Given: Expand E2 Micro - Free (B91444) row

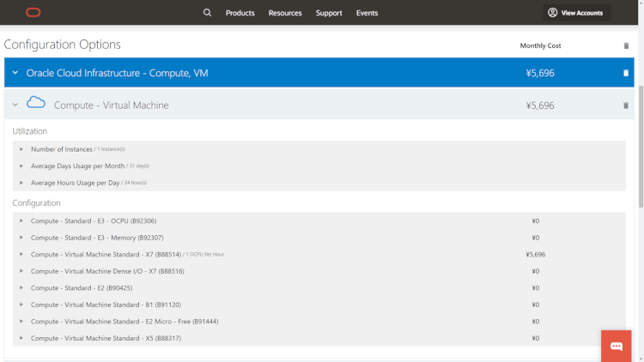Looking at the screenshot, I should pyautogui.click(x=21, y=322).
